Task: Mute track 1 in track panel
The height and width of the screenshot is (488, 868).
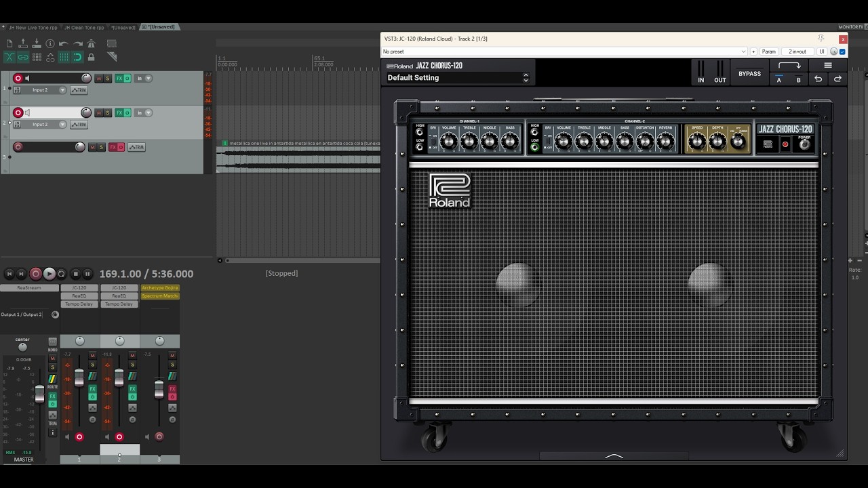Action: 99,79
